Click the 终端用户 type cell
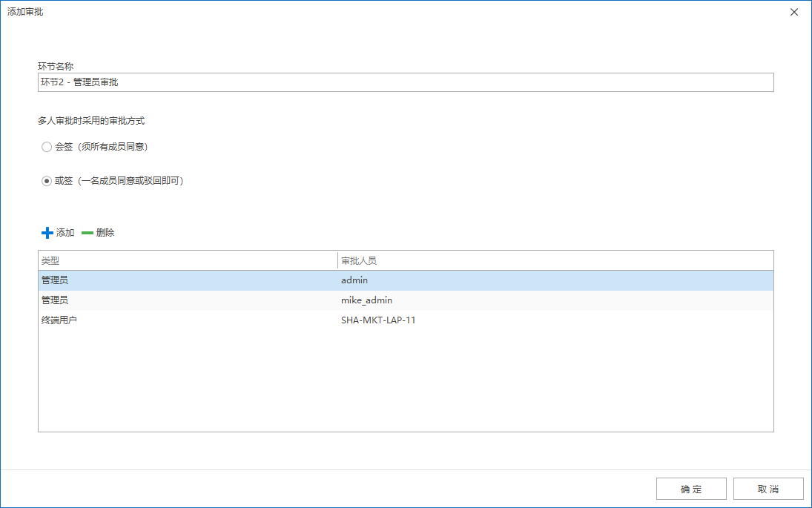Screen dimensions: 812x508 coord(59,320)
